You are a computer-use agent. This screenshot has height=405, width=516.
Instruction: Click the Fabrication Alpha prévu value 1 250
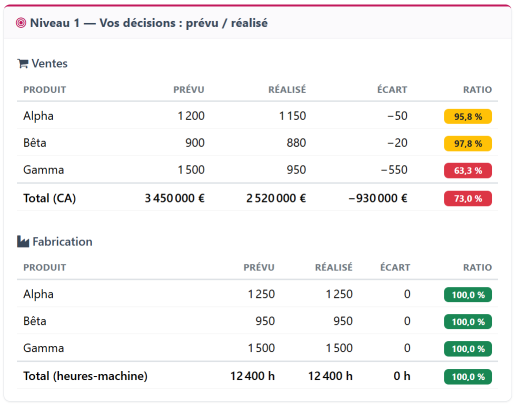(261, 294)
